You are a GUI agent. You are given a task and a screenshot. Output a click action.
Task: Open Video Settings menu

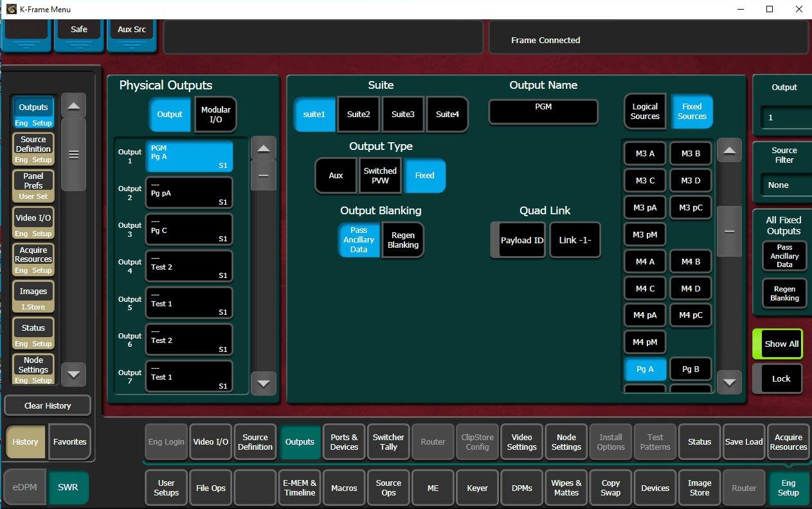click(521, 442)
